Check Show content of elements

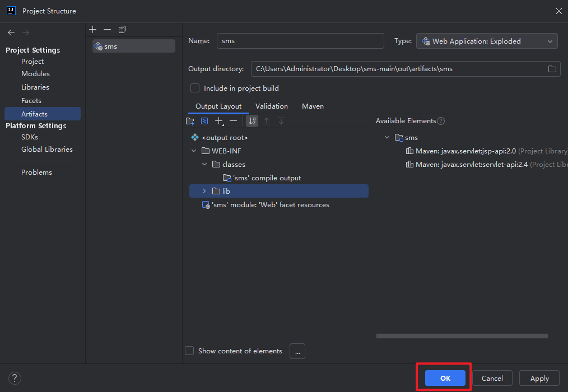pos(189,351)
